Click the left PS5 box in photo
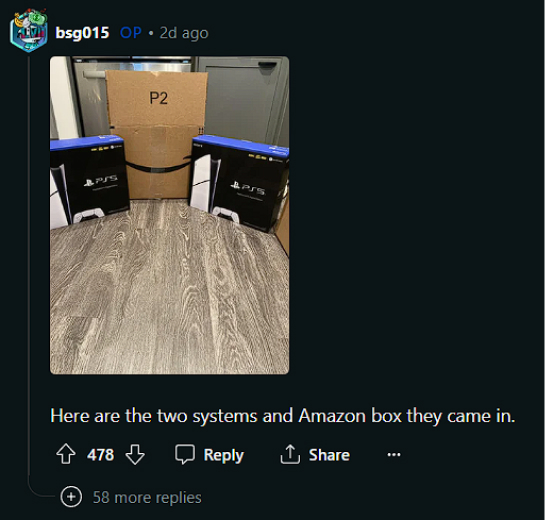The image size is (545, 520). [89, 181]
